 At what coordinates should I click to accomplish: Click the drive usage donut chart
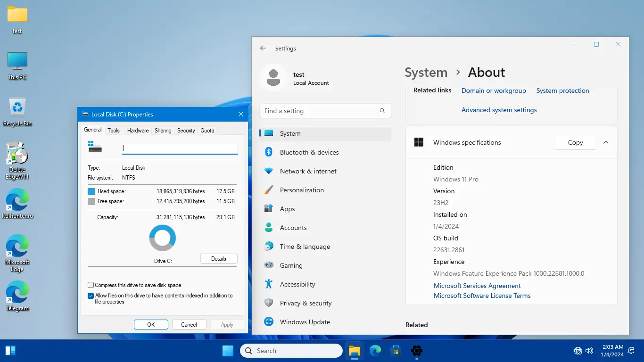[x=163, y=238]
